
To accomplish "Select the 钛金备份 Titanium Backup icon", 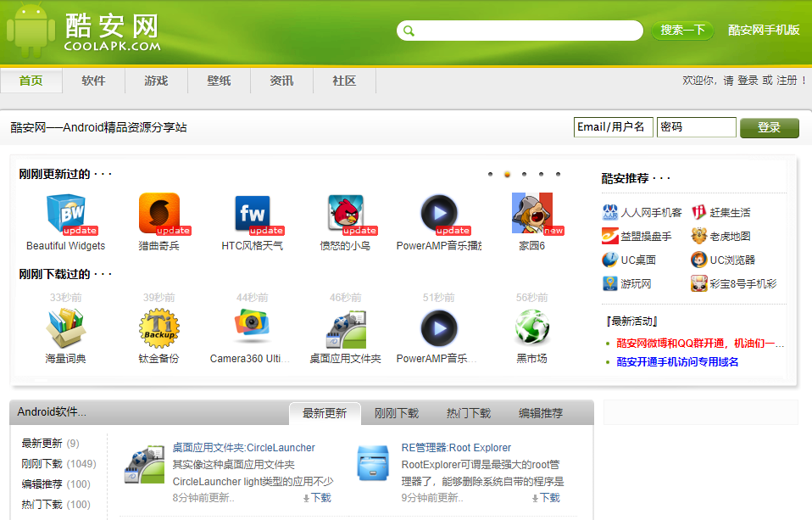I will pyautogui.click(x=159, y=327).
